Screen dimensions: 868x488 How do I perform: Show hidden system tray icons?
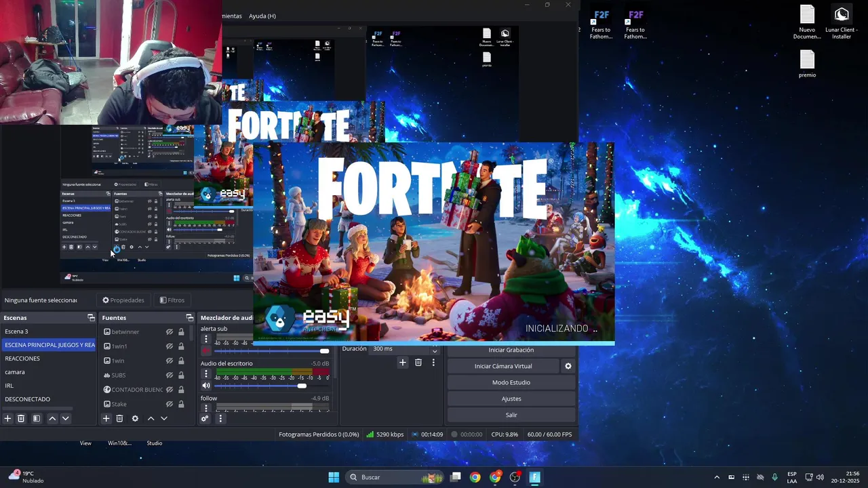(717, 477)
